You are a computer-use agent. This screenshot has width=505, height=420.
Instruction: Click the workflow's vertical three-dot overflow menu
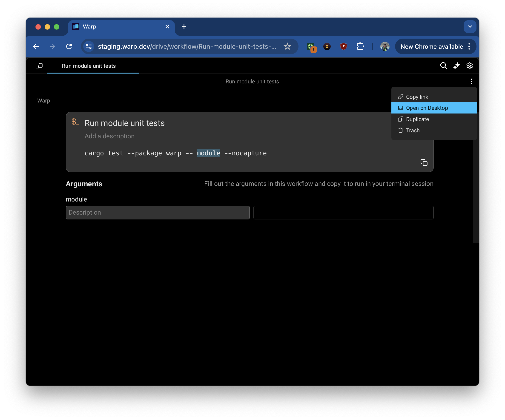click(471, 82)
